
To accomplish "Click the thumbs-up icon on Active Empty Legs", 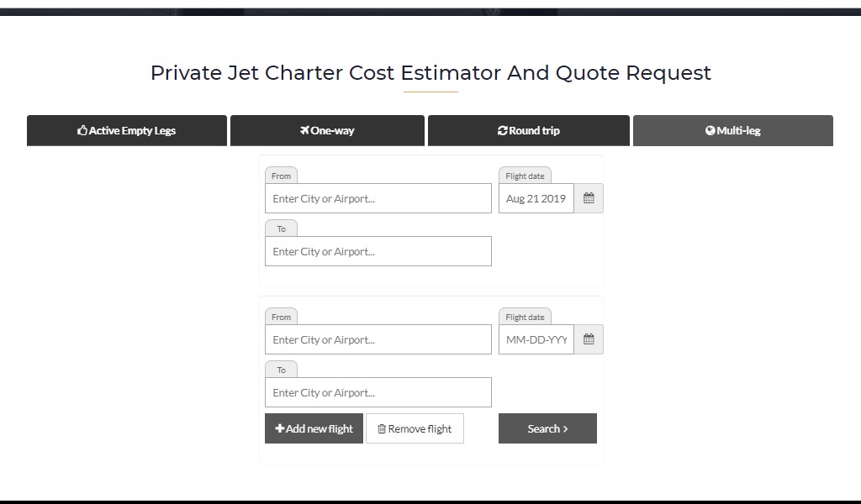I will [x=82, y=131].
